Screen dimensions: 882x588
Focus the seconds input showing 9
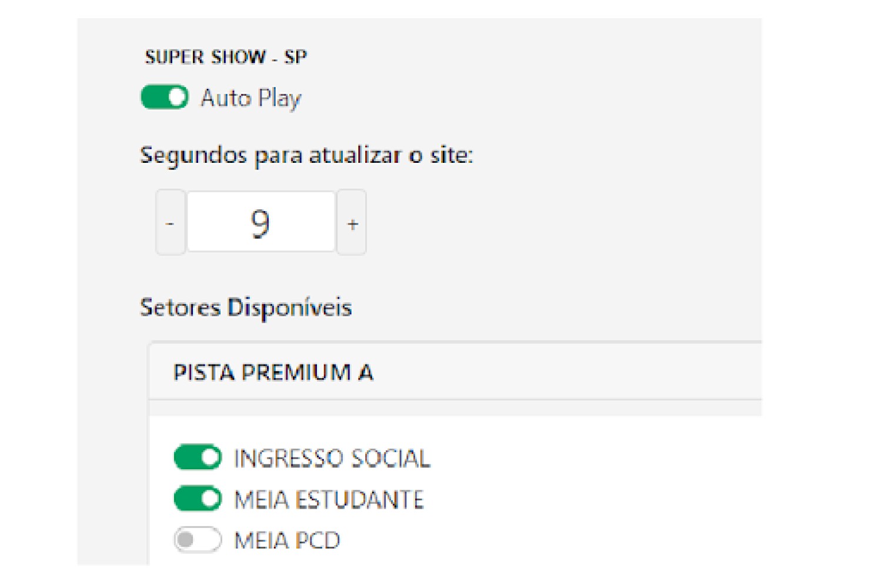click(261, 222)
